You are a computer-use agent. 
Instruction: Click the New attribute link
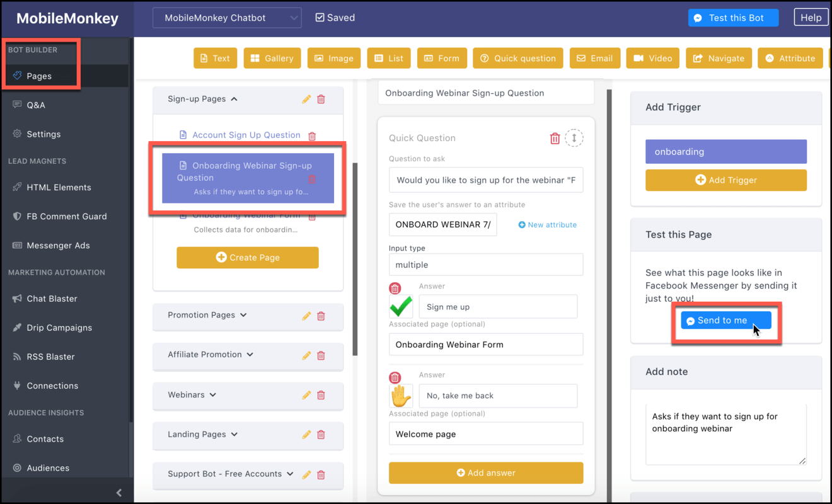click(x=547, y=225)
